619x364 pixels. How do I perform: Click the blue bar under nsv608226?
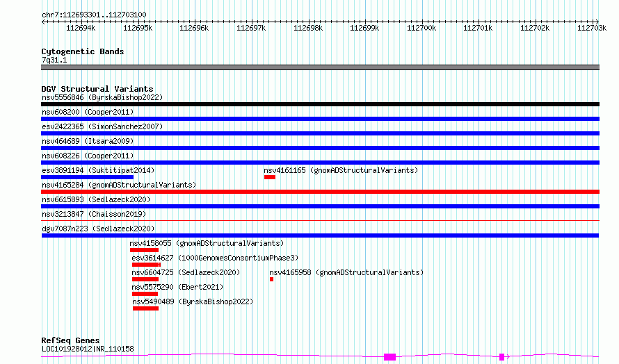pyautogui.click(x=320, y=163)
